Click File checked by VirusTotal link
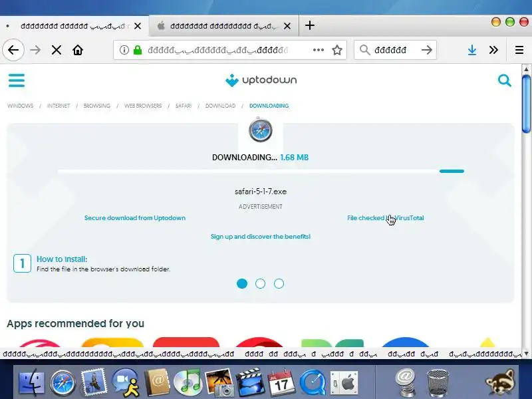532x399 pixels. tap(386, 218)
